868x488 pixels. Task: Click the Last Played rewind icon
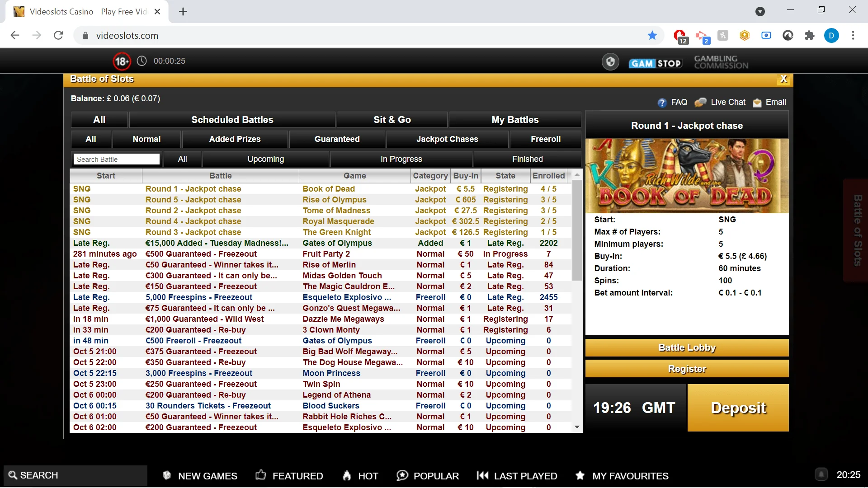(x=482, y=475)
